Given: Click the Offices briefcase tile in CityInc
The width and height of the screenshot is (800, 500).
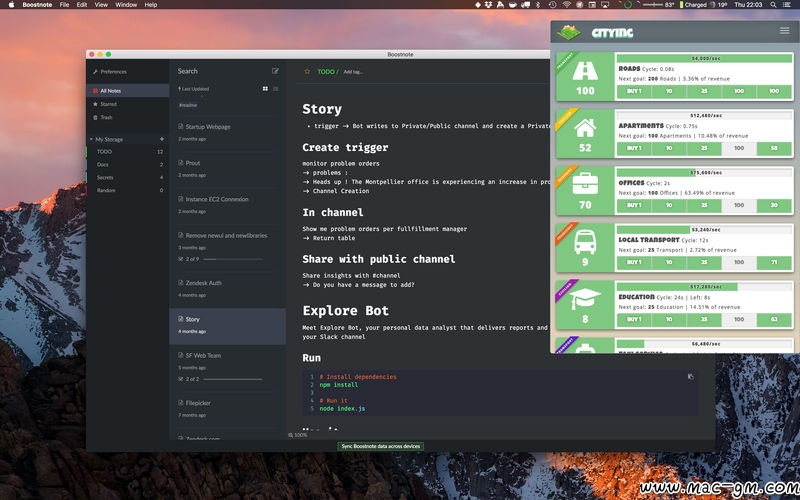Looking at the screenshot, I should tap(585, 191).
